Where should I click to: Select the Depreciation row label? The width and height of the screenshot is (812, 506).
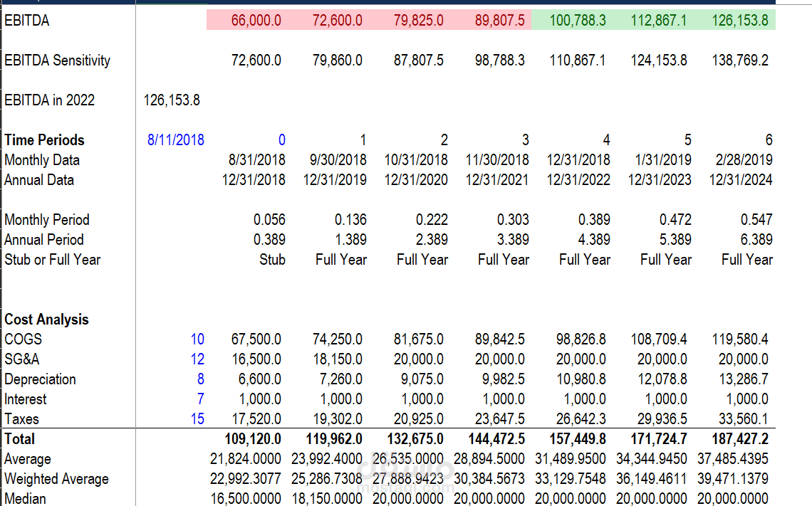[40, 379]
